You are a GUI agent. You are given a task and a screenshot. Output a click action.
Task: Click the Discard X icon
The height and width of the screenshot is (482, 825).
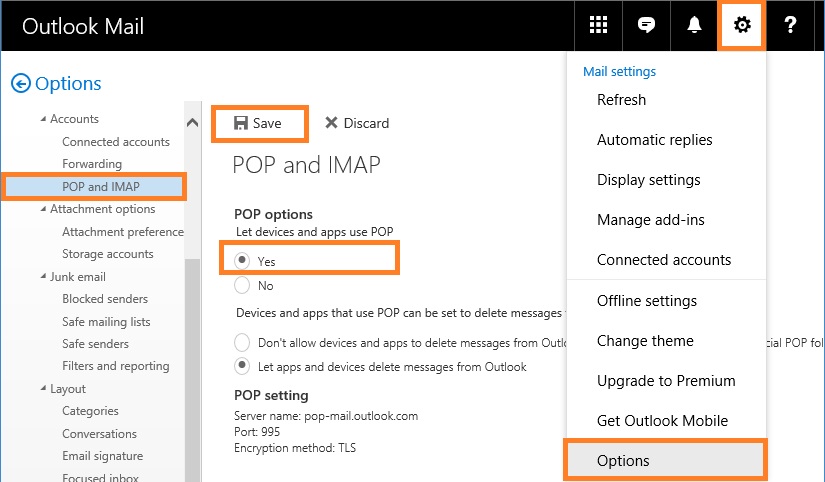pos(331,123)
